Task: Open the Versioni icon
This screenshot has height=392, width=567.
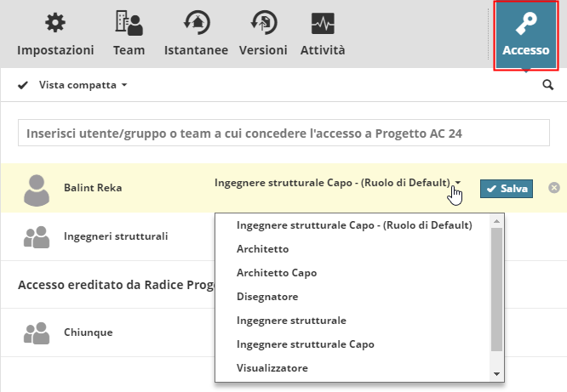Action: pos(263,23)
